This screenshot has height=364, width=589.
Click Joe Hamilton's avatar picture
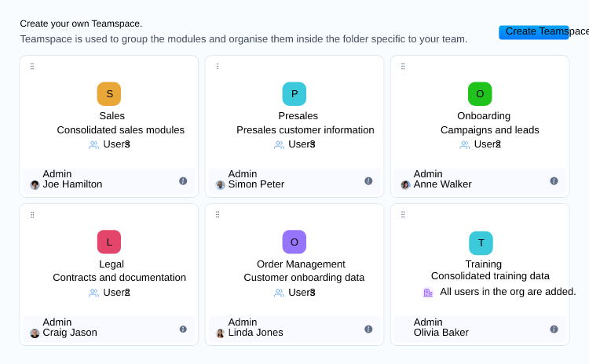[x=35, y=185]
